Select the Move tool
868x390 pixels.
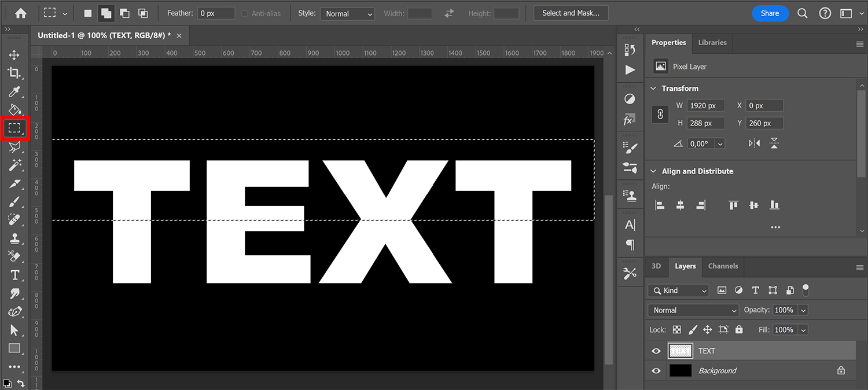pos(14,55)
